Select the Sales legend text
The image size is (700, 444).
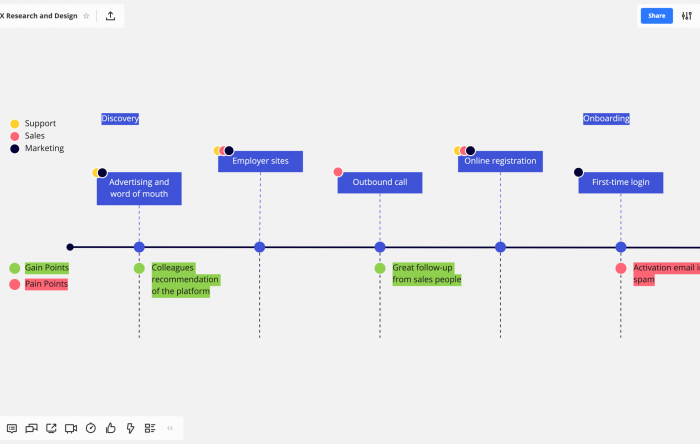point(35,136)
